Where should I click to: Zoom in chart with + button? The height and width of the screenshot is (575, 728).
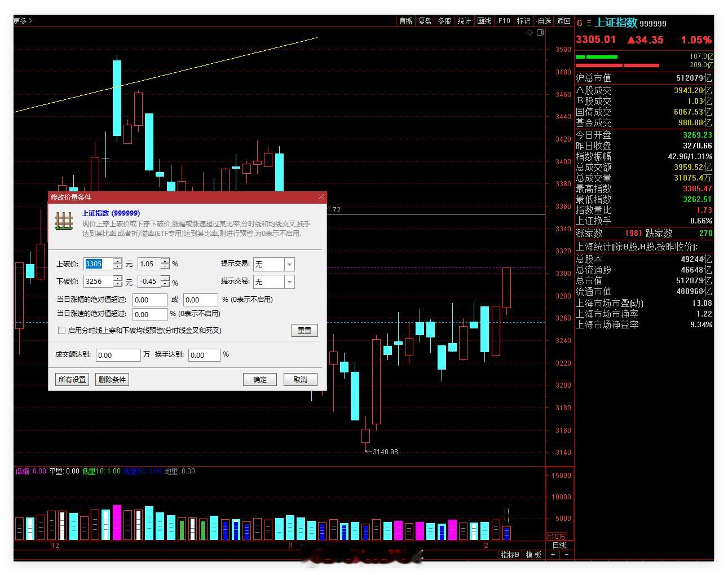coord(553,555)
